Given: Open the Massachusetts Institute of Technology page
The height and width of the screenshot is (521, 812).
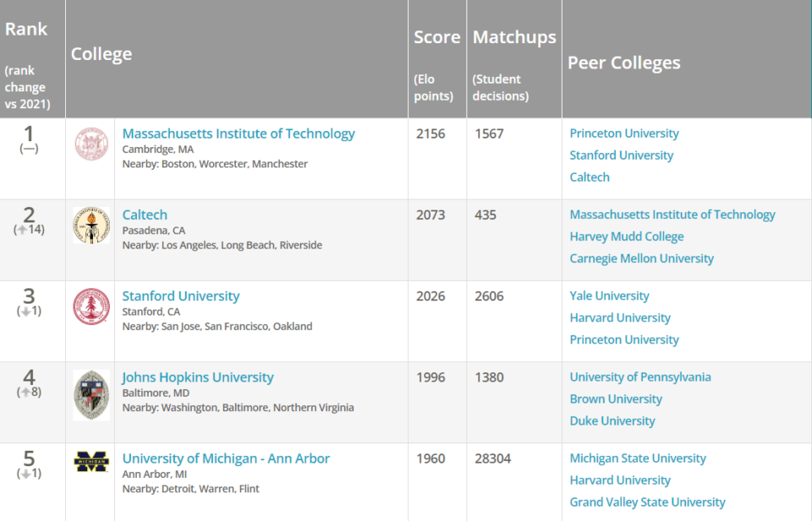Looking at the screenshot, I should [239, 133].
